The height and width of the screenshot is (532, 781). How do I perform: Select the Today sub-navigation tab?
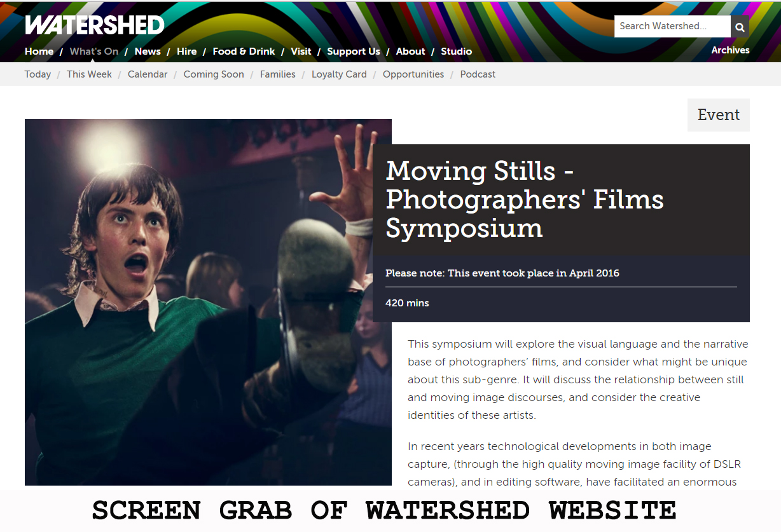tap(38, 74)
